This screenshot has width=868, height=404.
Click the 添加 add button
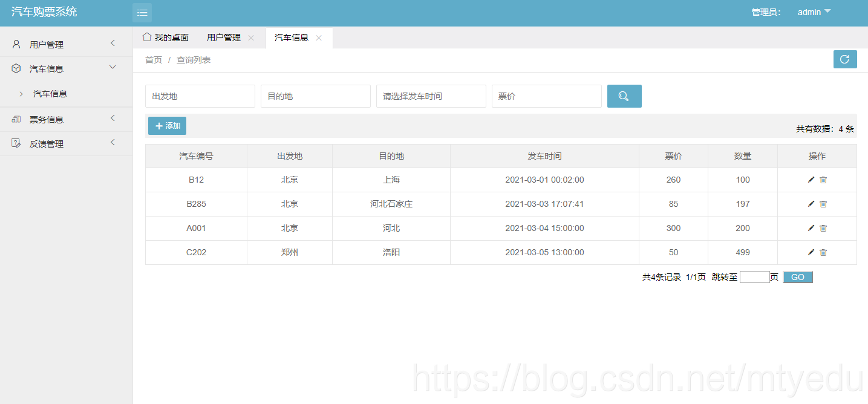pyautogui.click(x=167, y=126)
